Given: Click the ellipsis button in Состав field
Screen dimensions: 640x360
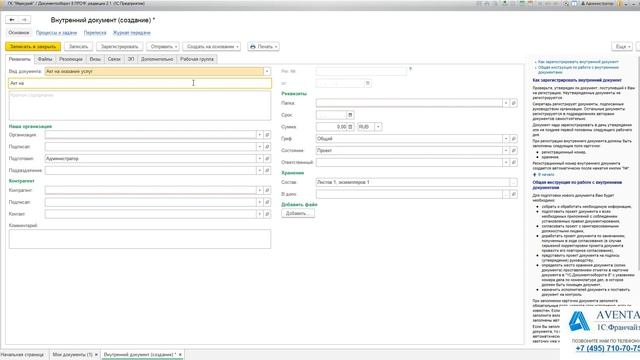Looking at the screenshot, I should (x=513, y=182).
